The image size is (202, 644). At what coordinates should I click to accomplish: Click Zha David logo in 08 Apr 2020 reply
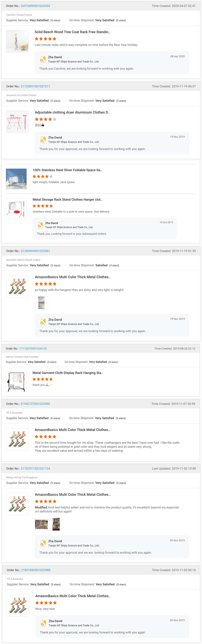(x=43, y=59)
